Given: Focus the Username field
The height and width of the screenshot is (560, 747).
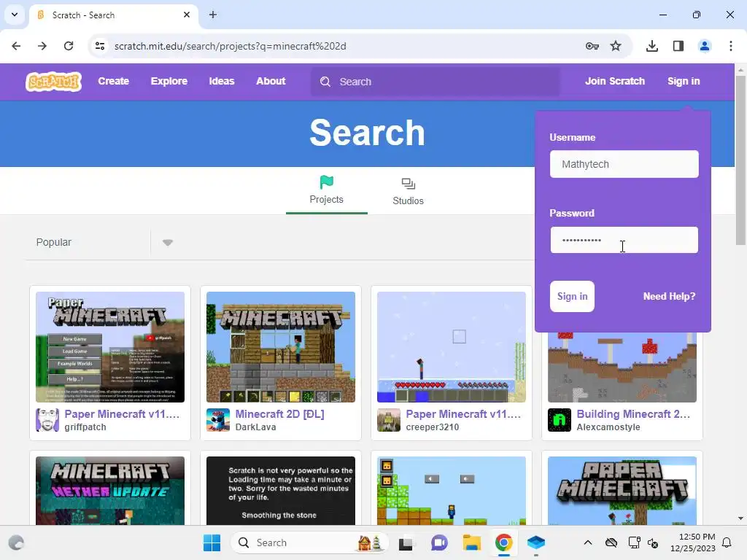Looking at the screenshot, I should pos(624,164).
